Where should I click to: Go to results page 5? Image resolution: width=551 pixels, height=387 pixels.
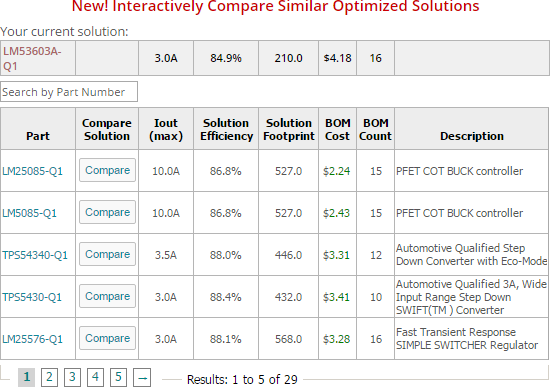118,378
